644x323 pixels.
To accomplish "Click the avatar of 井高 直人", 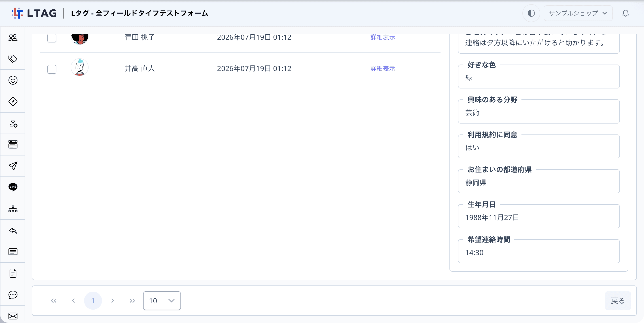I will tap(80, 67).
